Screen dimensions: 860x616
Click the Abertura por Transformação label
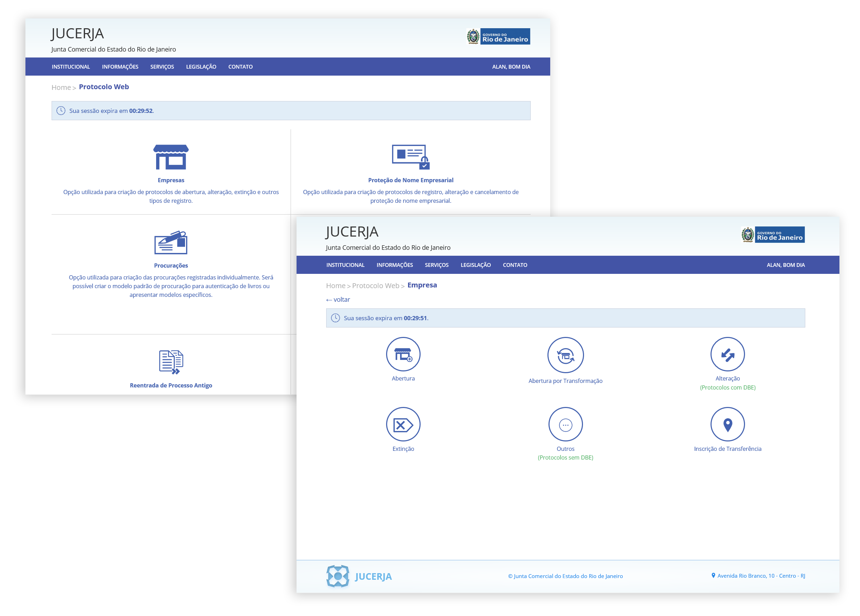pos(565,380)
